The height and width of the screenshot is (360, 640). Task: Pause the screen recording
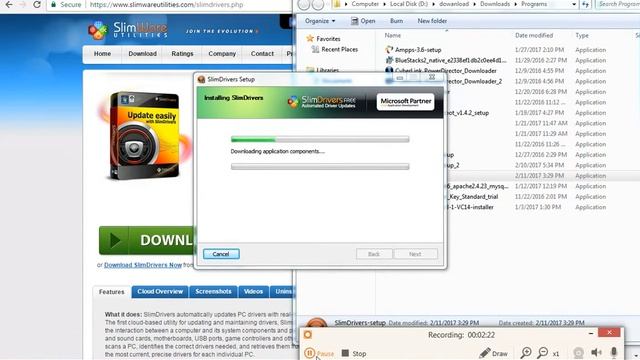[319, 353]
